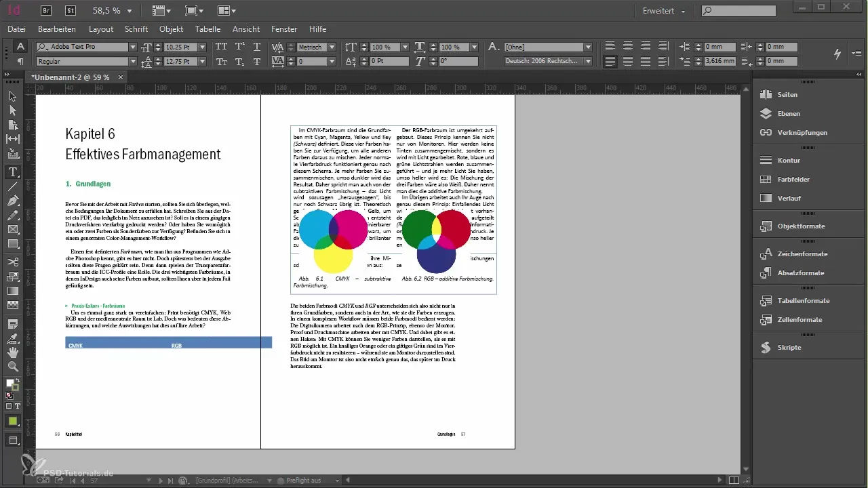The width and height of the screenshot is (868, 488).
Task: Select the Gap tool
Action: tap(13, 139)
